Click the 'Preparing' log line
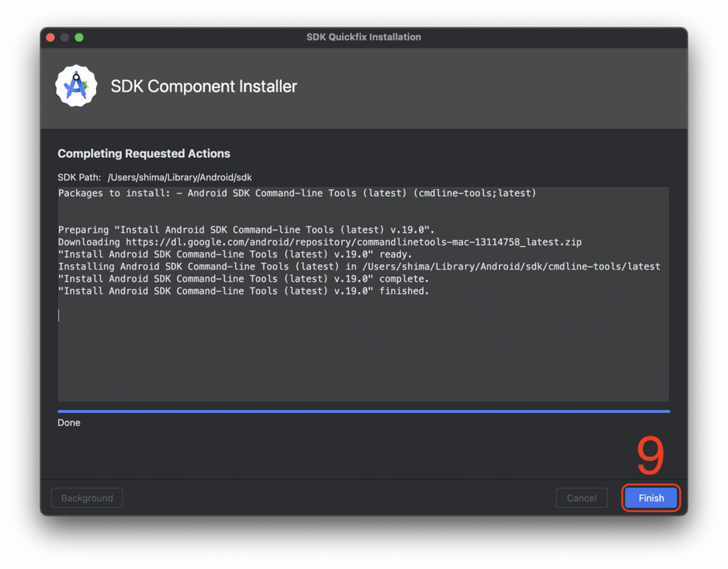 pyautogui.click(x=245, y=230)
